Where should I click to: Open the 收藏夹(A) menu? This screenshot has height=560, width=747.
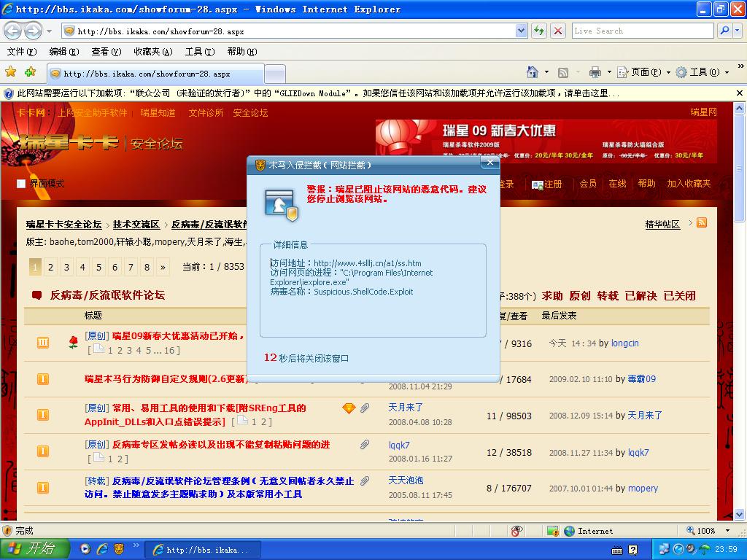(x=153, y=52)
